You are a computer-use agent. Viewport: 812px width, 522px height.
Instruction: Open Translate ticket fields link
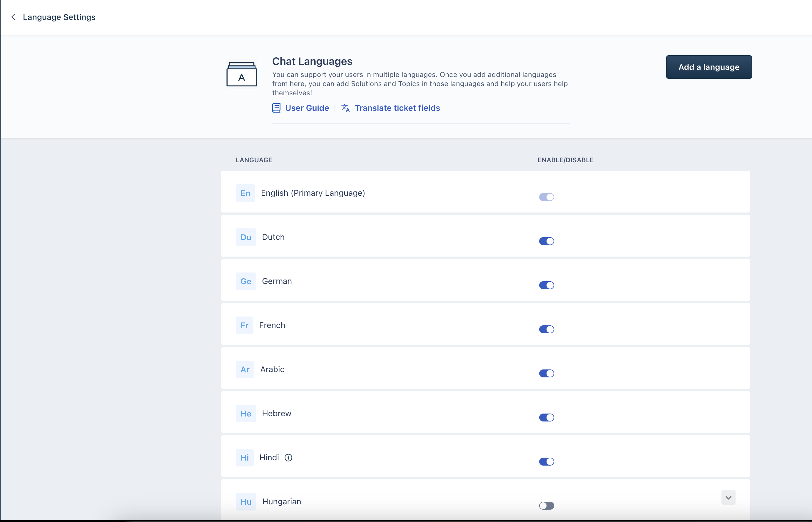(x=397, y=108)
